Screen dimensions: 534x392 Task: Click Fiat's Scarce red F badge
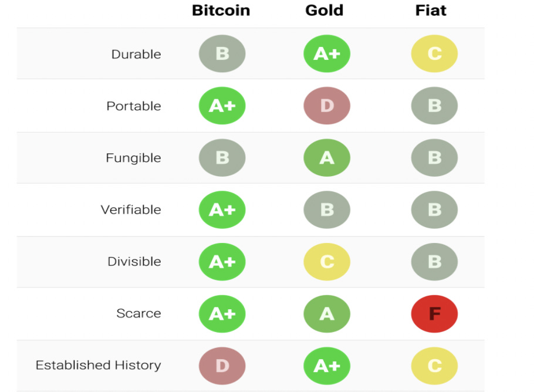coord(434,313)
